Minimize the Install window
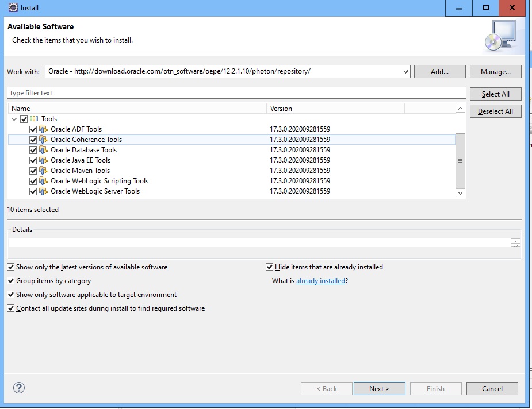 (459, 8)
